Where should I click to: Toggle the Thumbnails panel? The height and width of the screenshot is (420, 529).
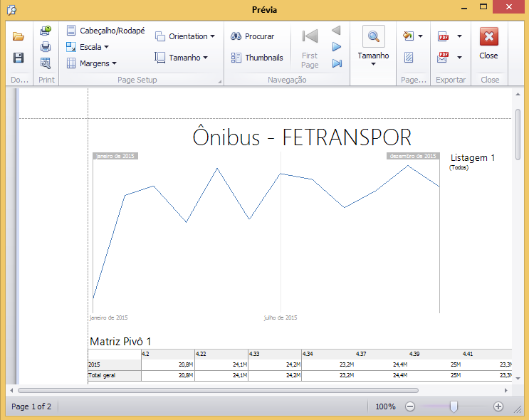point(257,58)
